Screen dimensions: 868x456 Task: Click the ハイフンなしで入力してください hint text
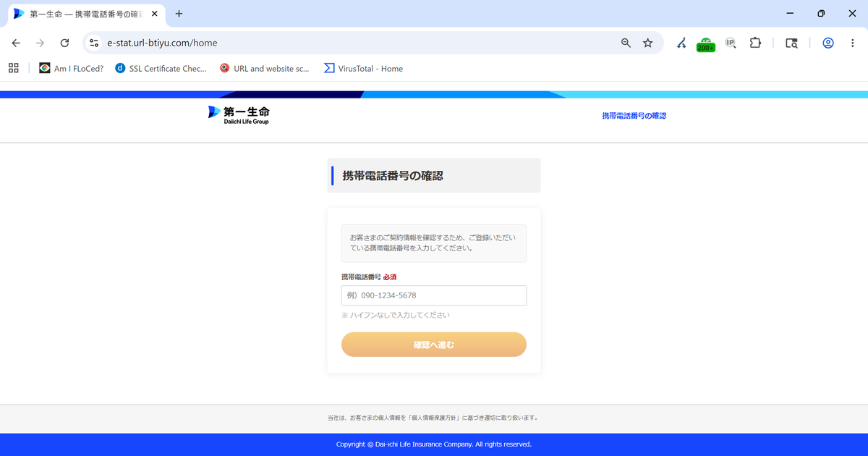coord(396,316)
